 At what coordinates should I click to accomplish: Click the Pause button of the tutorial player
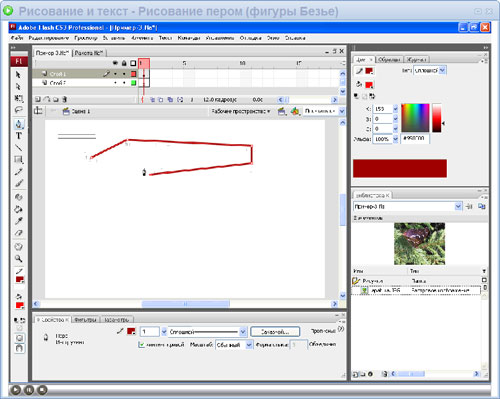coord(29,389)
